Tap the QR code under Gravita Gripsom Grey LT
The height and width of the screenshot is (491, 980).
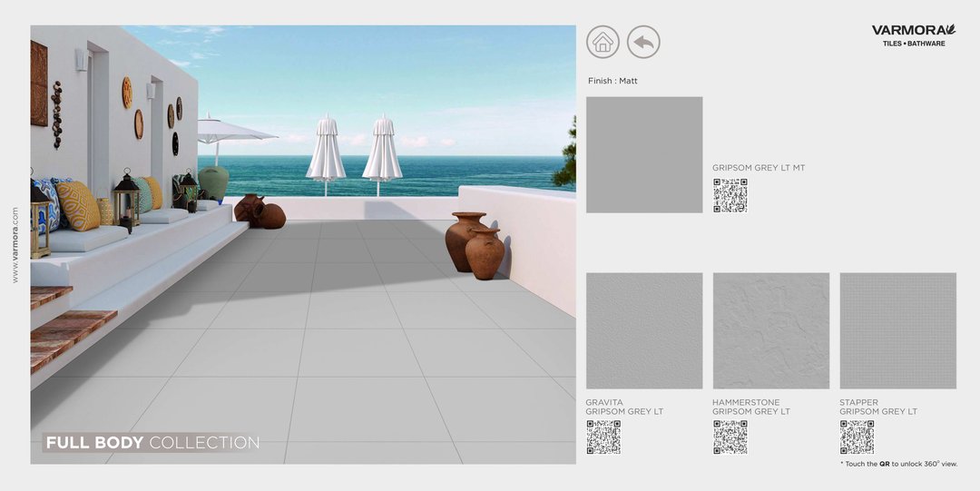[603, 437]
